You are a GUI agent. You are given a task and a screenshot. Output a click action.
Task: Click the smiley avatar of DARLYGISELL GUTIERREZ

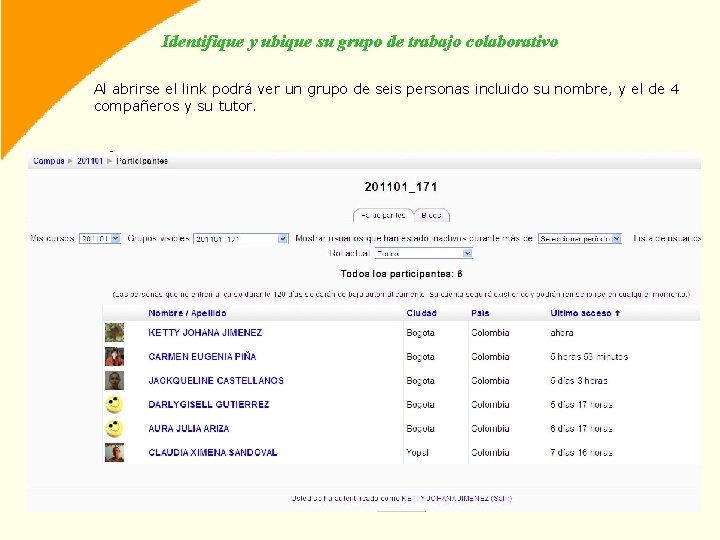pyautogui.click(x=114, y=405)
